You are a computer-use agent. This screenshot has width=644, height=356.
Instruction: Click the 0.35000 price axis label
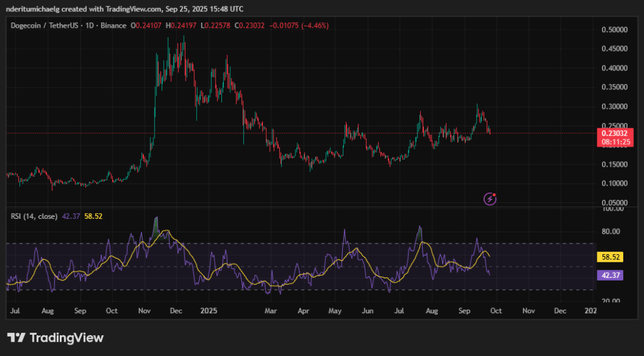click(x=616, y=87)
